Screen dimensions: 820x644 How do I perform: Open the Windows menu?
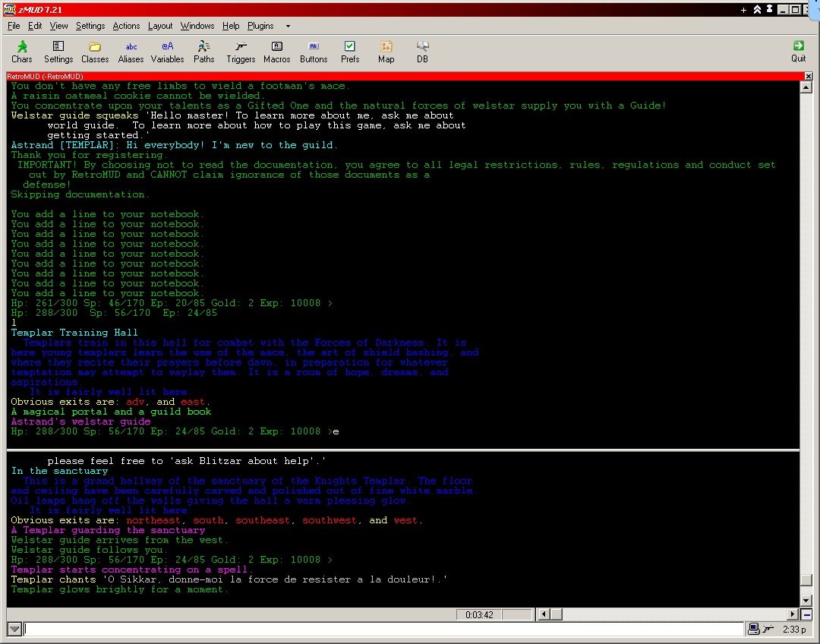197,26
